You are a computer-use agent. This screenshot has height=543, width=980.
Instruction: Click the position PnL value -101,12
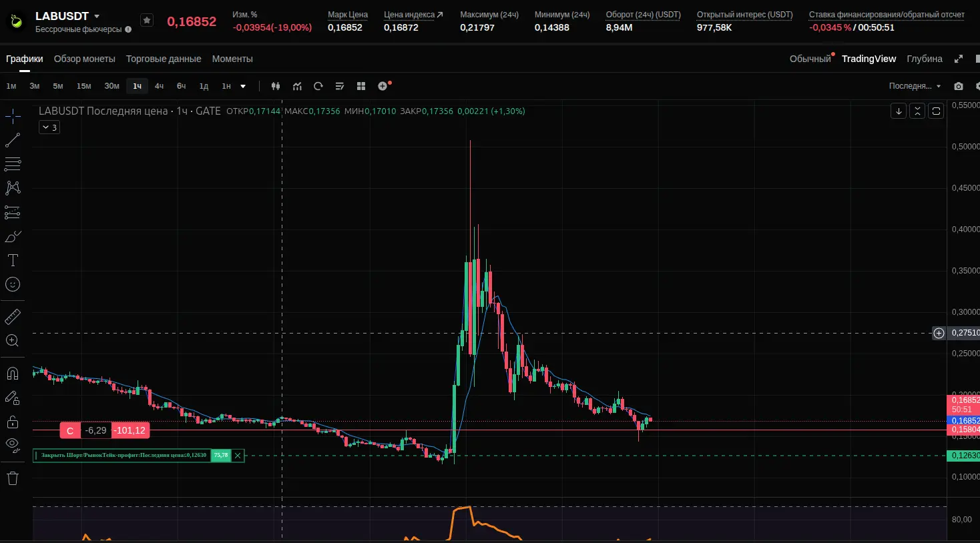[x=130, y=431]
